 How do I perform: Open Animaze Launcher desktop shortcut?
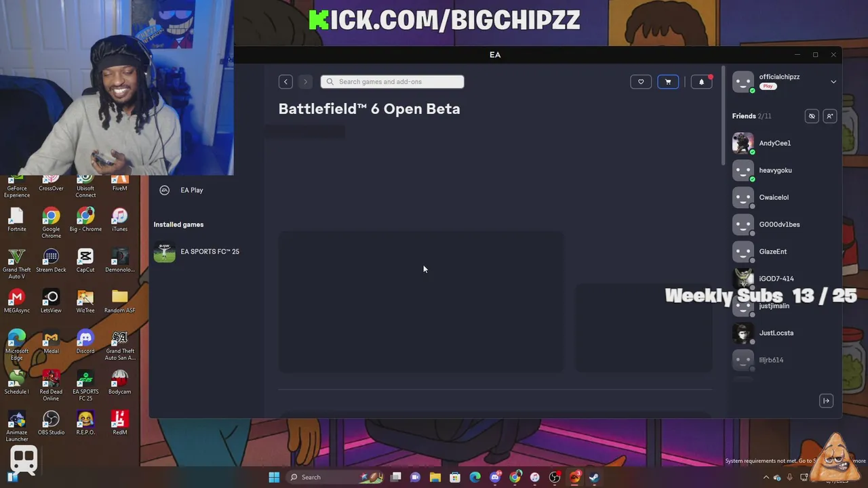pyautogui.click(x=17, y=426)
